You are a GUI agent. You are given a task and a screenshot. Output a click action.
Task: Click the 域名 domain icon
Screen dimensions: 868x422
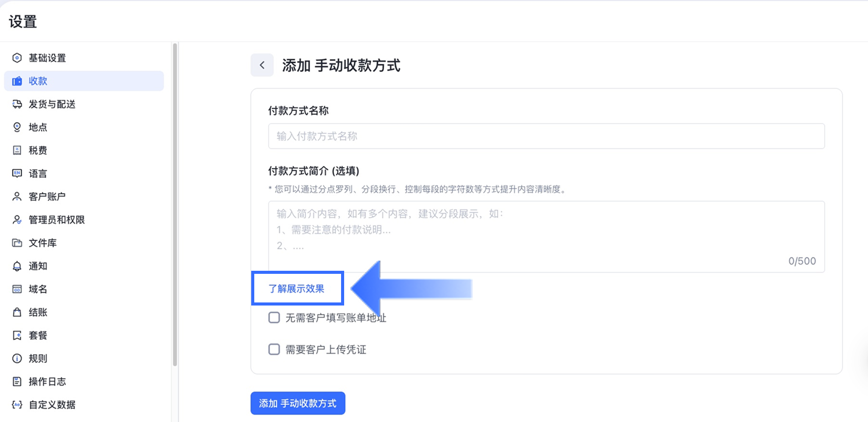tap(17, 289)
